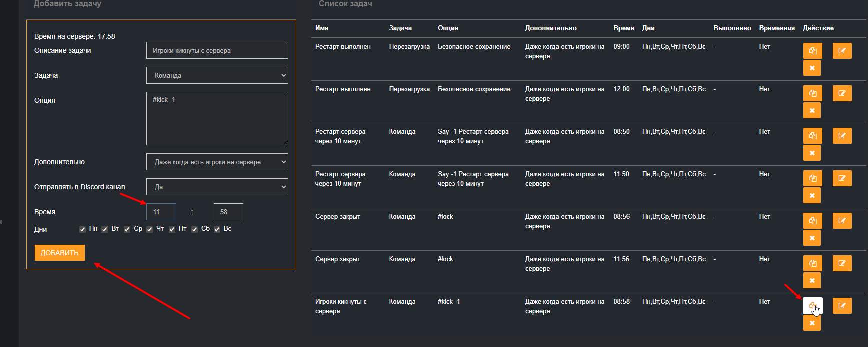Copy the 09:00 'Рестарт выполнен' task
Screen dimensions: 868x347
(x=812, y=51)
